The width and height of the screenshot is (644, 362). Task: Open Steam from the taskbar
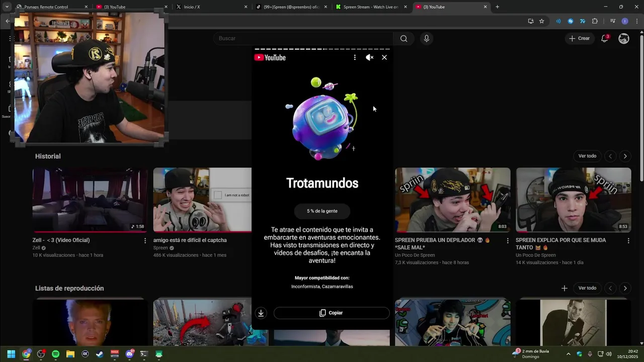[100, 354]
